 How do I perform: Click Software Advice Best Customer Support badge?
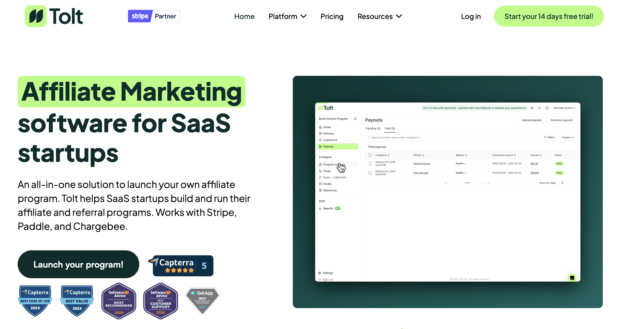point(160,301)
